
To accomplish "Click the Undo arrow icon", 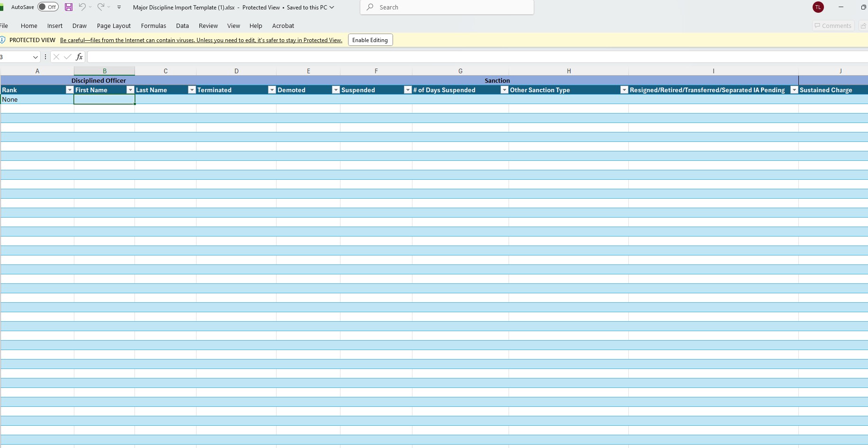I will point(82,7).
